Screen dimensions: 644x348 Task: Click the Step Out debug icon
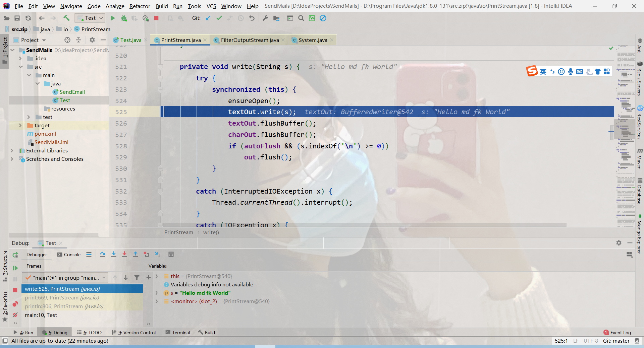click(x=136, y=255)
